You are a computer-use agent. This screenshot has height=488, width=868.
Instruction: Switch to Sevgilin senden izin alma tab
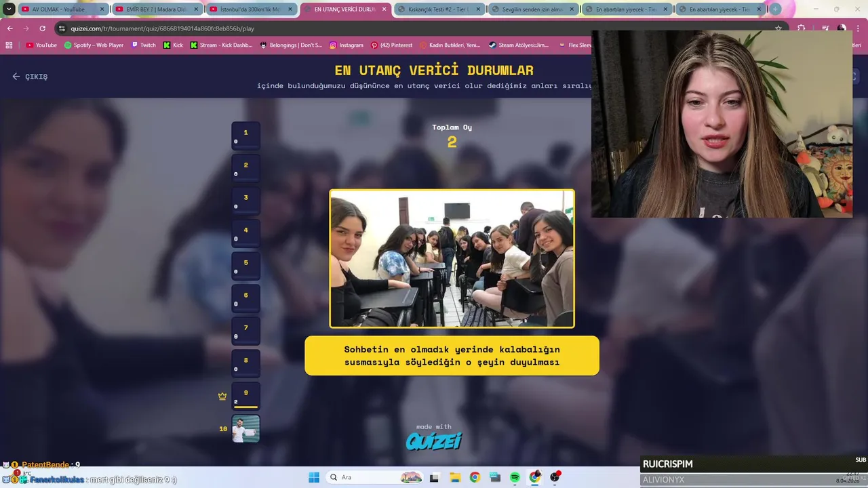[533, 9]
